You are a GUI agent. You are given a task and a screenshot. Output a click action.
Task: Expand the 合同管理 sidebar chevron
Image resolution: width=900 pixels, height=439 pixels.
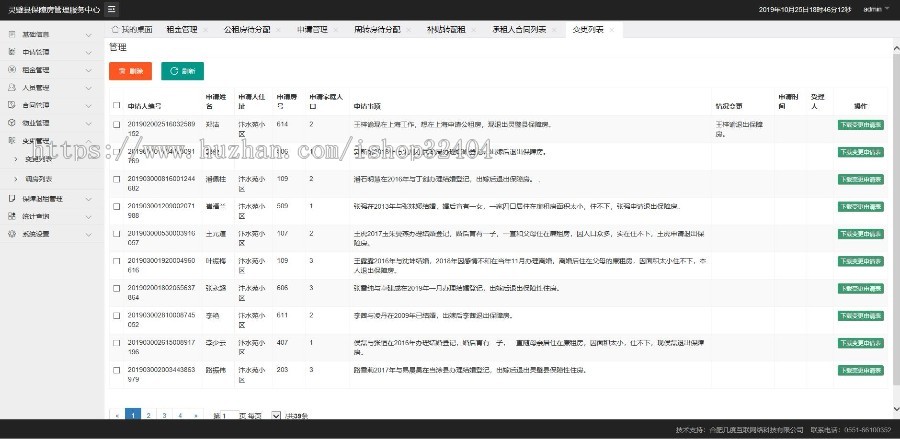pos(88,106)
